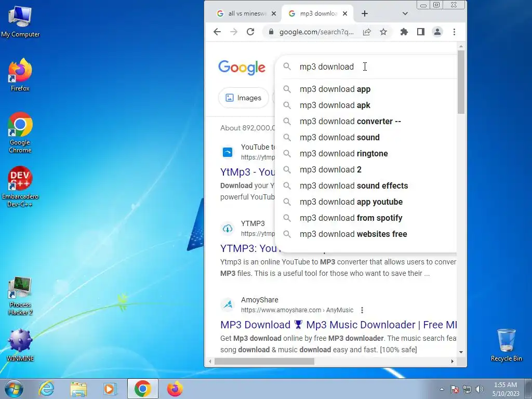Open the Windows Start menu
This screenshot has height=399, width=532.
tap(14, 389)
